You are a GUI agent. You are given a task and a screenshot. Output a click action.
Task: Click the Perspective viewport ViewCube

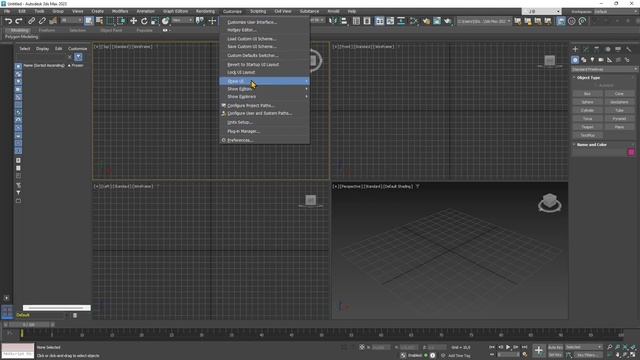coord(549,202)
